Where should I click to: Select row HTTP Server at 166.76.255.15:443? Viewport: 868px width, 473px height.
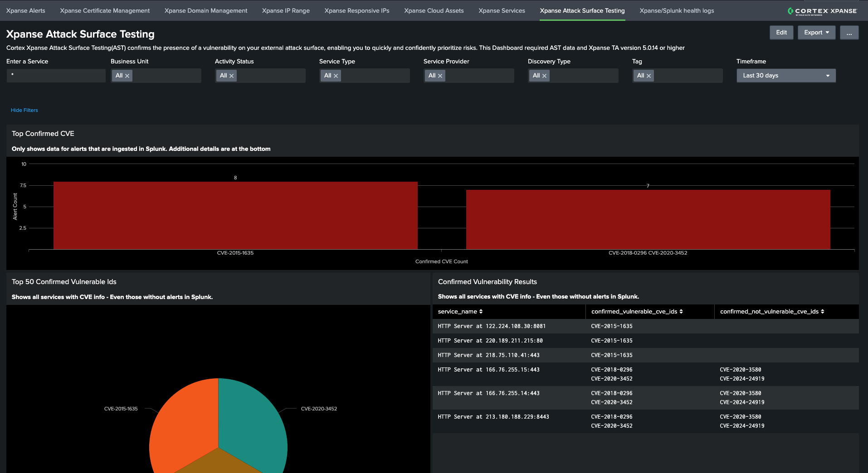click(x=646, y=374)
